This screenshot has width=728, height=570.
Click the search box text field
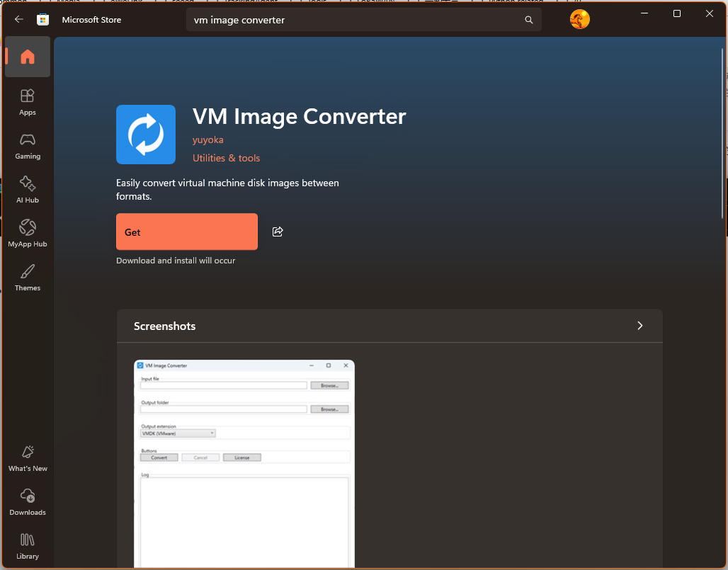coord(354,20)
